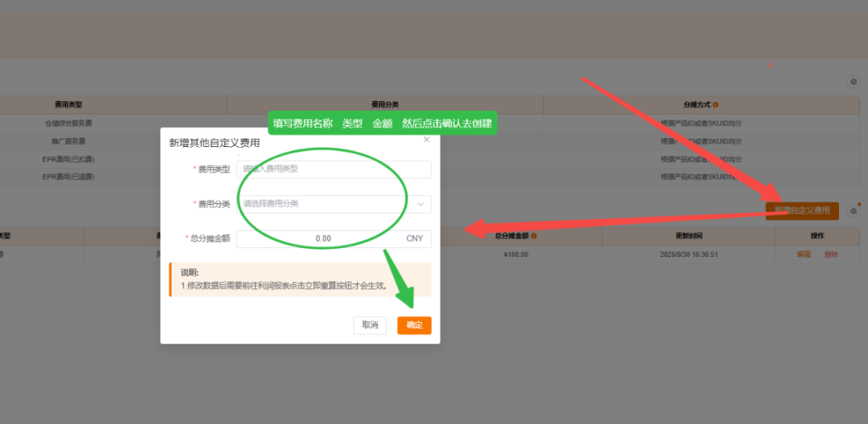Click the 费用类型 text input field

click(x=334, y=169)
